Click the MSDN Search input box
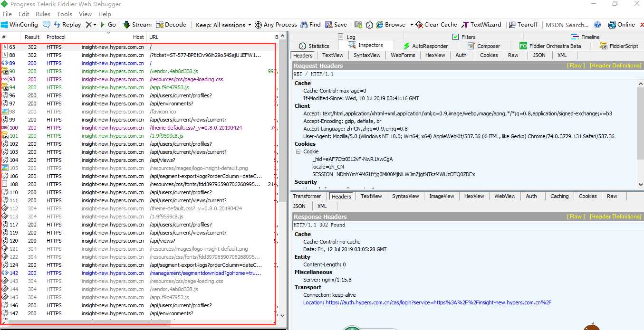644x330 pixels. (x=567, y=25)
